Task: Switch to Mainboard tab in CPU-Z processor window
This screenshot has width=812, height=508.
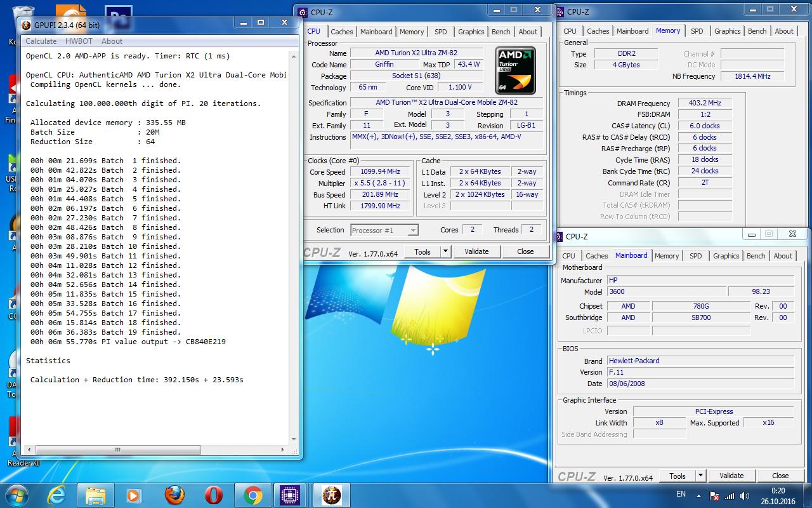Action: coord(376,32)
